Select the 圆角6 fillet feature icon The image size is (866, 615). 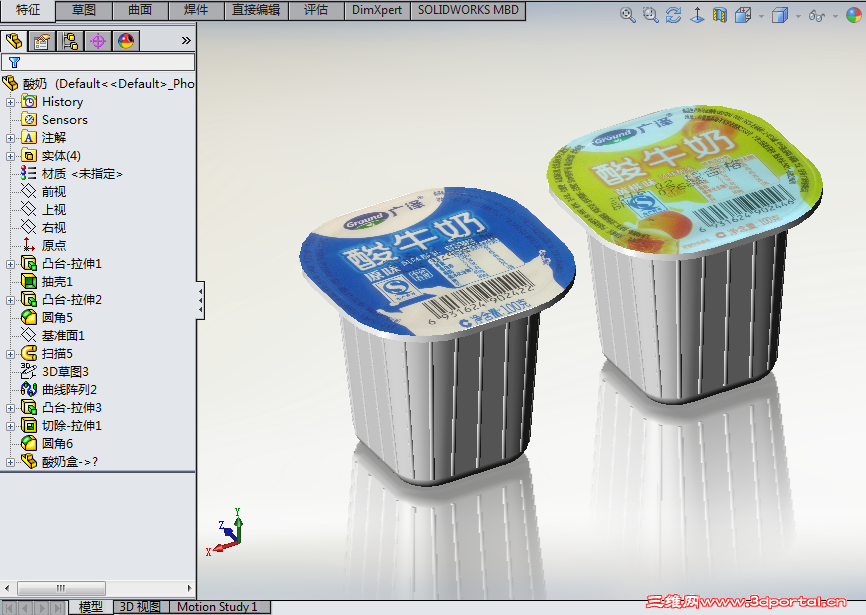(29, 443)
